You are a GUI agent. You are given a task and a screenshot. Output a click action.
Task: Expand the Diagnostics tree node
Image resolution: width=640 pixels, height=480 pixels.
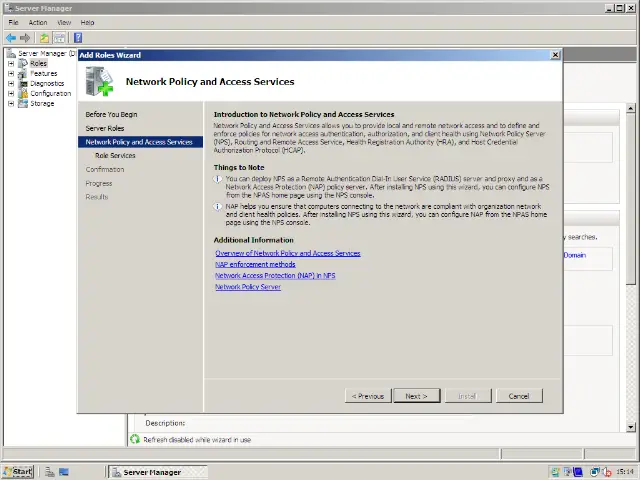(x=11, y=84)
